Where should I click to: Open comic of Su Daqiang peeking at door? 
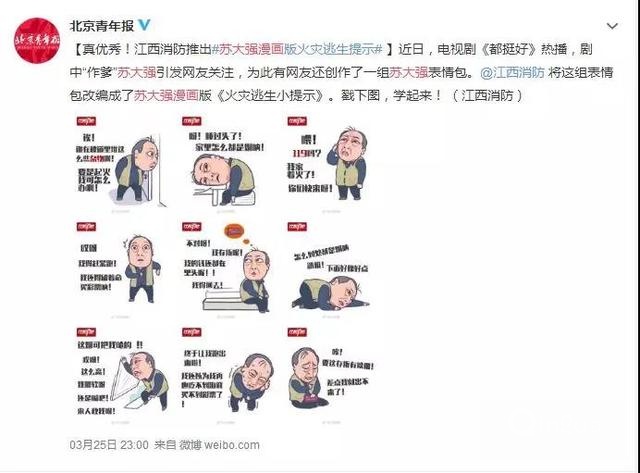click(x=121, y=163)
